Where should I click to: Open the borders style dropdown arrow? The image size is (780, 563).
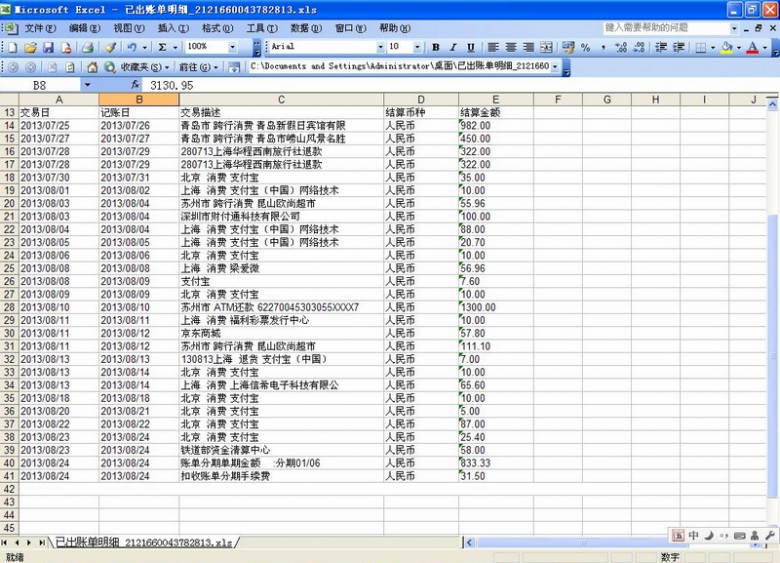(713, 47)
